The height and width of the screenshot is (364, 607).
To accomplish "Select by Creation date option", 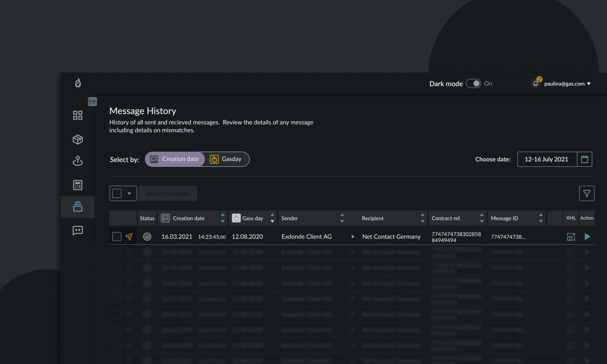I will tap(175, 159).
